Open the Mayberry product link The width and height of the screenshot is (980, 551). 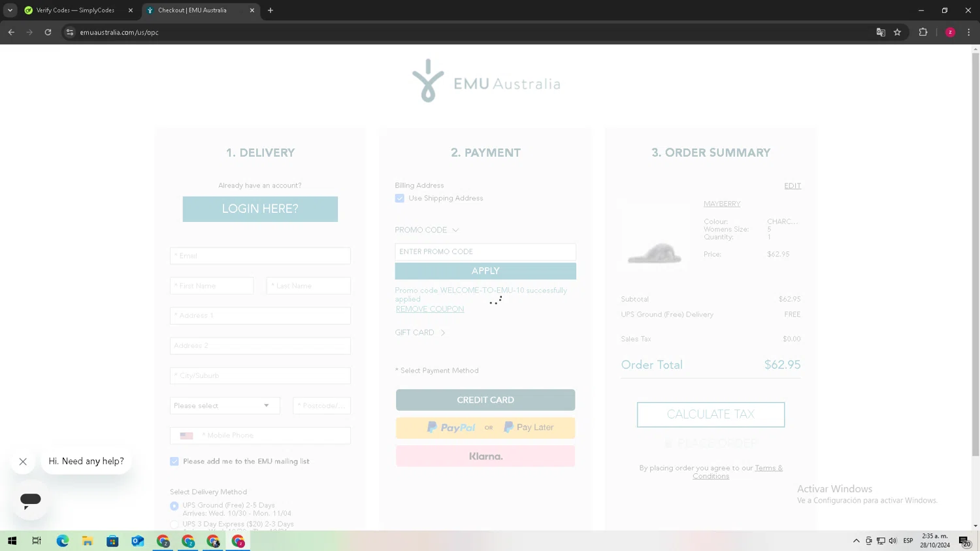pyautogui.click(x=722, y=204)
